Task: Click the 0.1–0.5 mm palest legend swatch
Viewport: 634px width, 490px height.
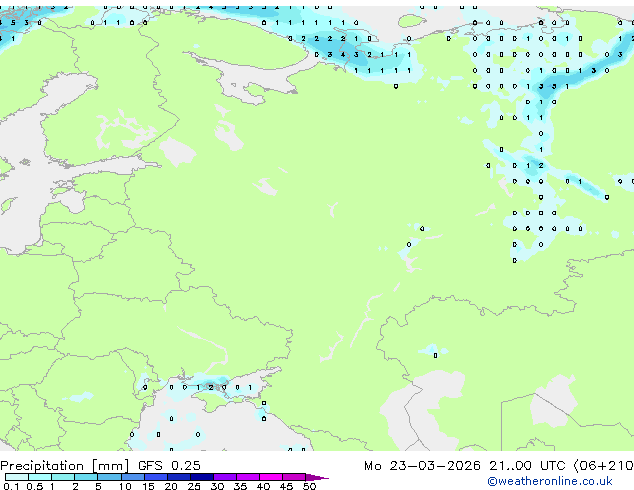Action: (x=17, y=477)
